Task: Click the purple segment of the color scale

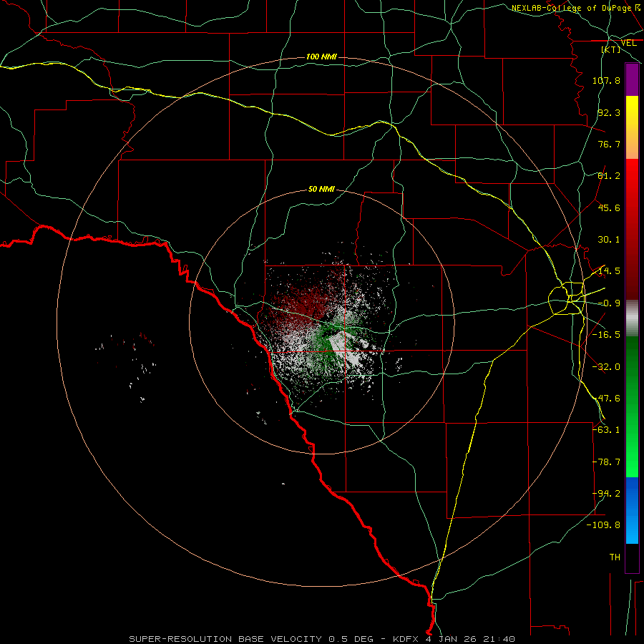Action: pos(632,79)
